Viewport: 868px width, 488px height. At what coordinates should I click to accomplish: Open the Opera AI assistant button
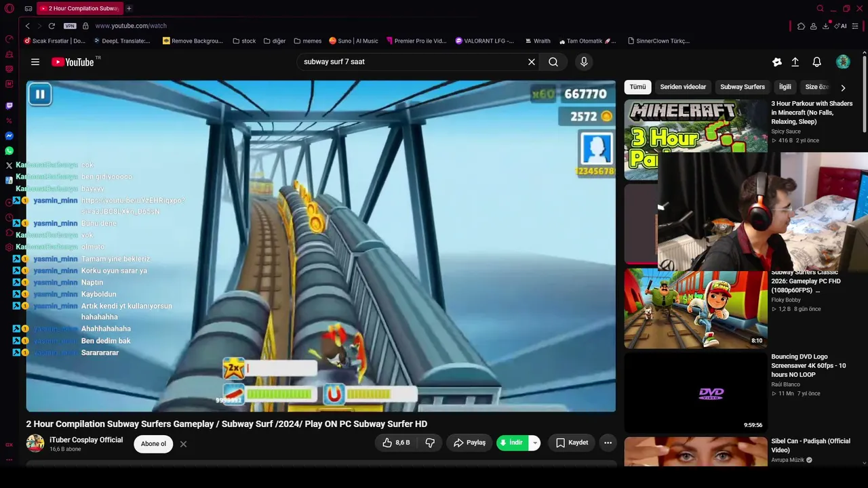click(842, 26)
